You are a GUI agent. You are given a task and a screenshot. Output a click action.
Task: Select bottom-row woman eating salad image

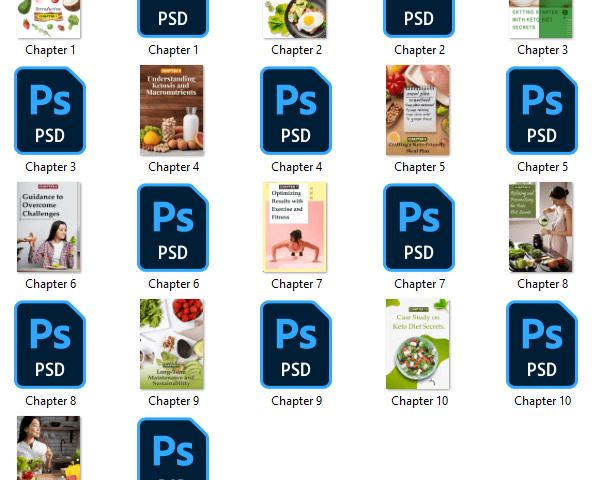click(x=49, y=448)
